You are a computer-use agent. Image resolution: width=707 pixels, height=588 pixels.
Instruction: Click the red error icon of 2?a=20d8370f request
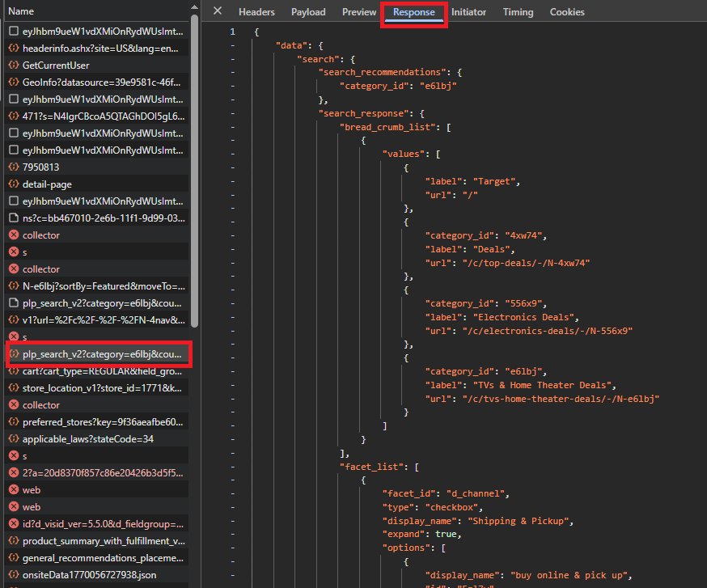tap(14, 472)
